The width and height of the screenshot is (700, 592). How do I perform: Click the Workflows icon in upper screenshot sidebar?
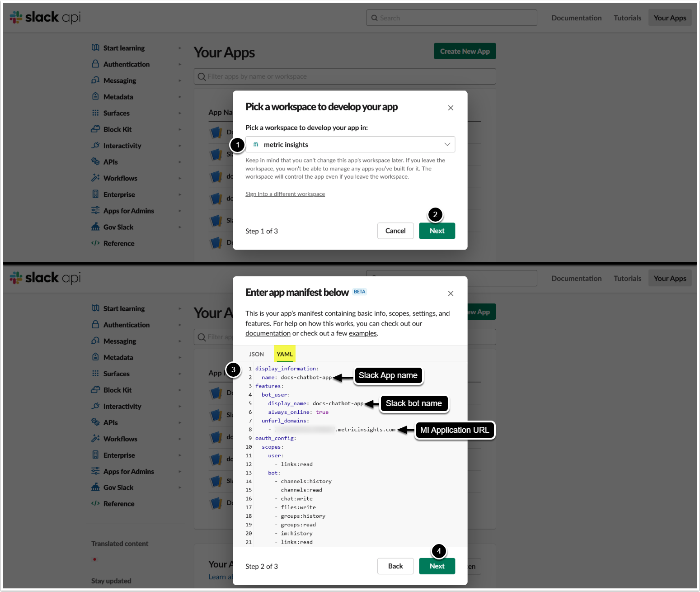(x=95, y=178)
